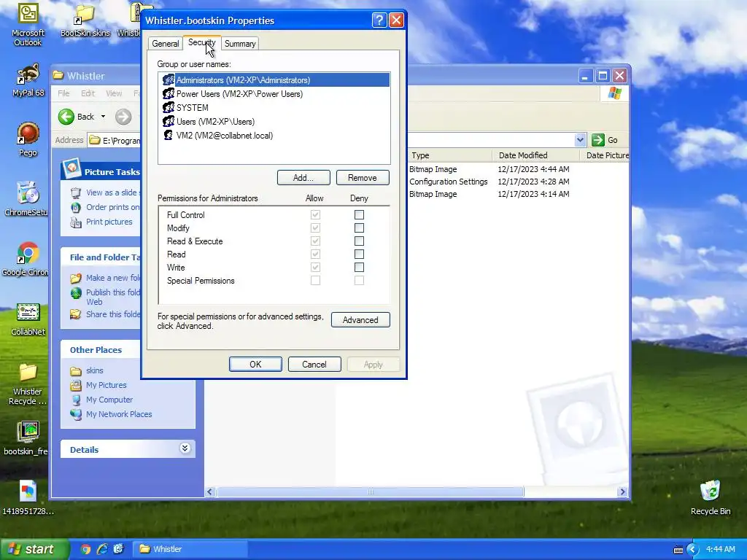Click Print pictures task icon
747x560 pixels.
click(x=76, y=222)
